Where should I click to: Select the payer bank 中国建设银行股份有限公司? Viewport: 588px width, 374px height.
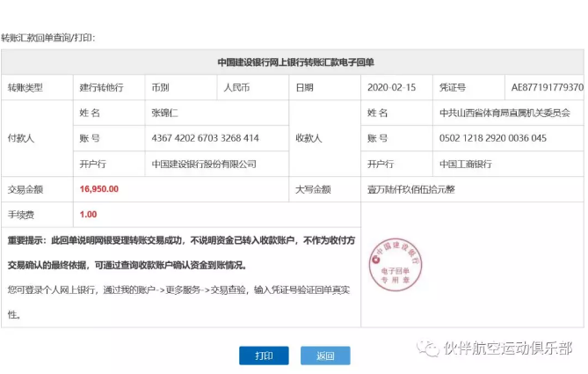(204, 164)
